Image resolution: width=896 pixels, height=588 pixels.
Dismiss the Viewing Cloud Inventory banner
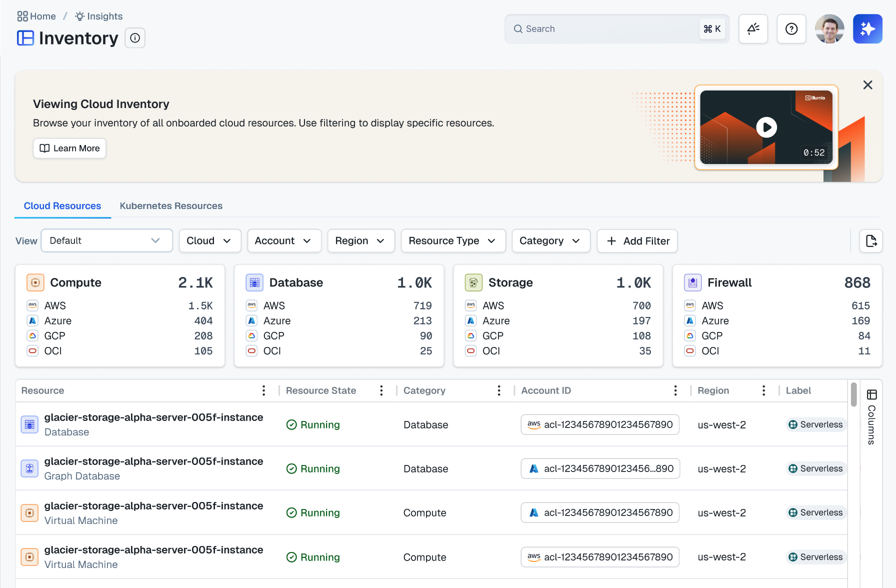867,85
